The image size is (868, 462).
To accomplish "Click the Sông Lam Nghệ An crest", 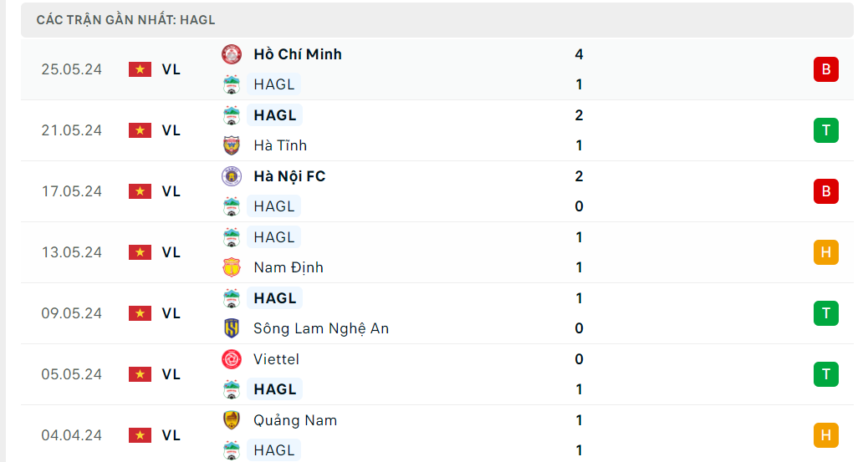I will (232, 328).
